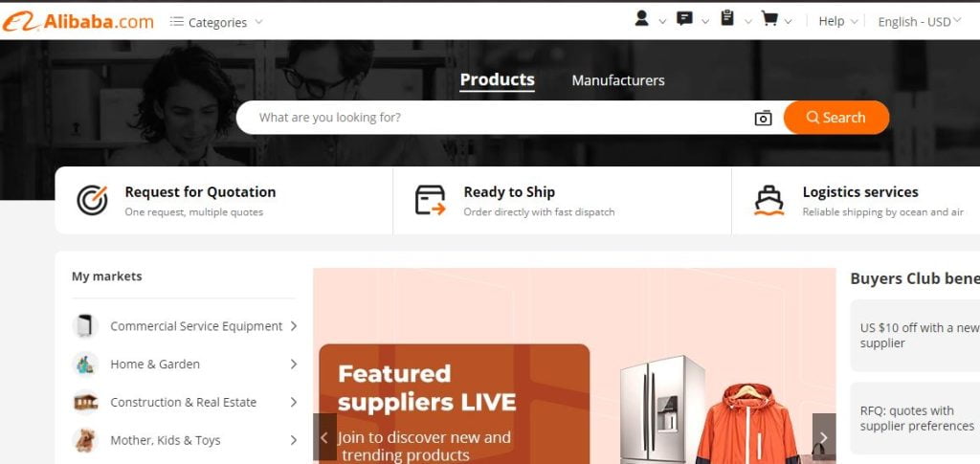980x464 pixels.
Task: Expand Commercial Service Equipment market
Action: (x=185, y=326)
